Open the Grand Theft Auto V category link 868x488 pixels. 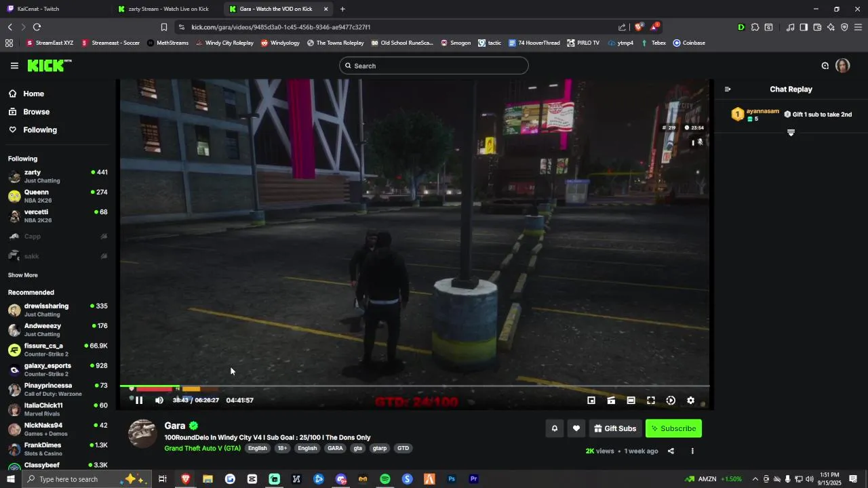coord(202,448)
